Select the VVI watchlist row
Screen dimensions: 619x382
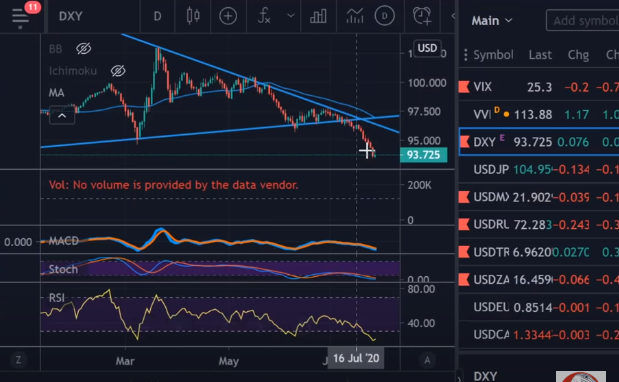point(539,114)
